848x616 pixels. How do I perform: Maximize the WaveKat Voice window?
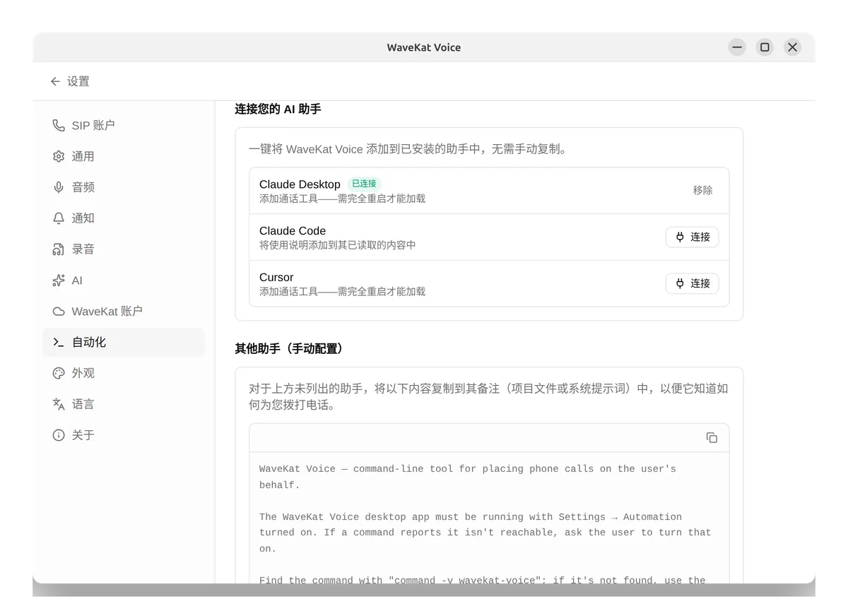pos(765,47)
